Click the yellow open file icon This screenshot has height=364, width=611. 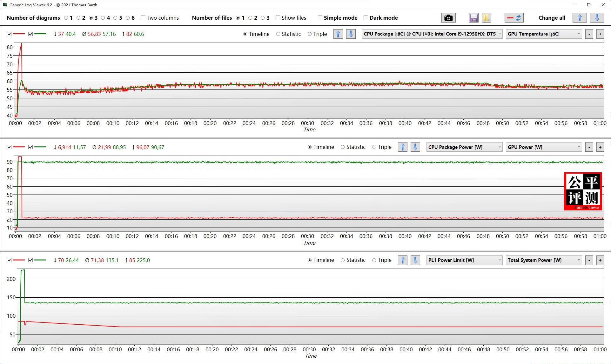486,18
